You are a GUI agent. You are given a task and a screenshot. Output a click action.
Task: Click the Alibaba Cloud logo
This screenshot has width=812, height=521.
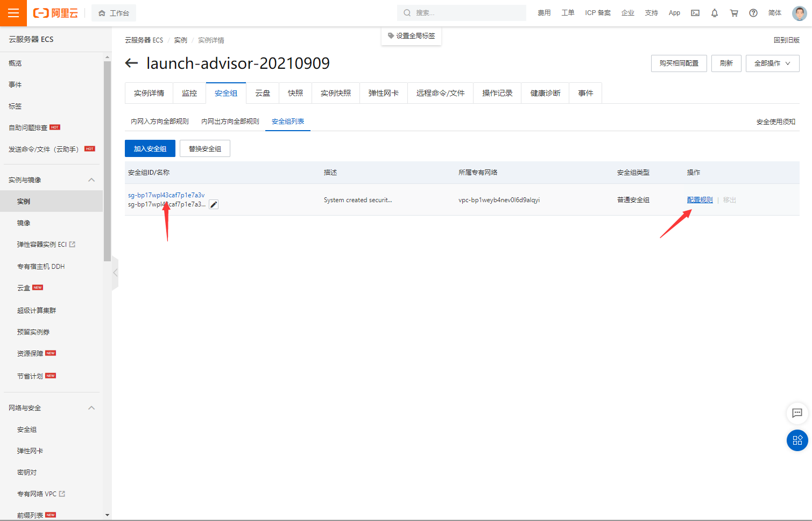[55, 13]
